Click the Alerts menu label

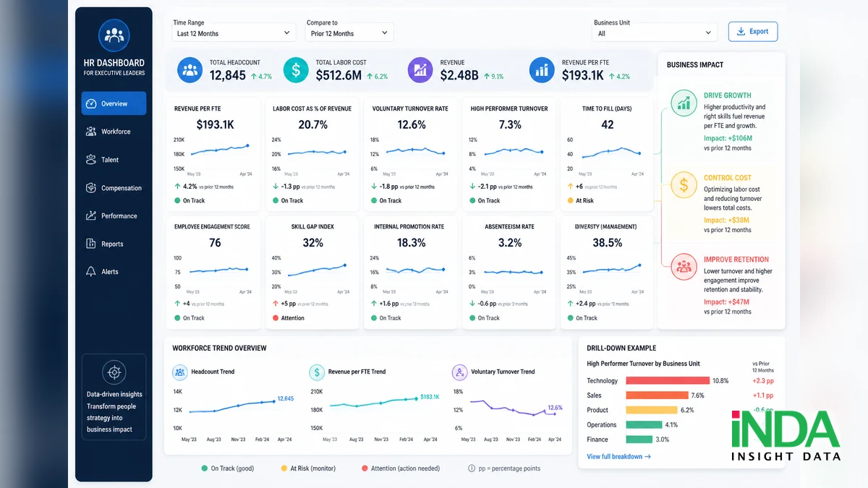click(x=110, y=272)
